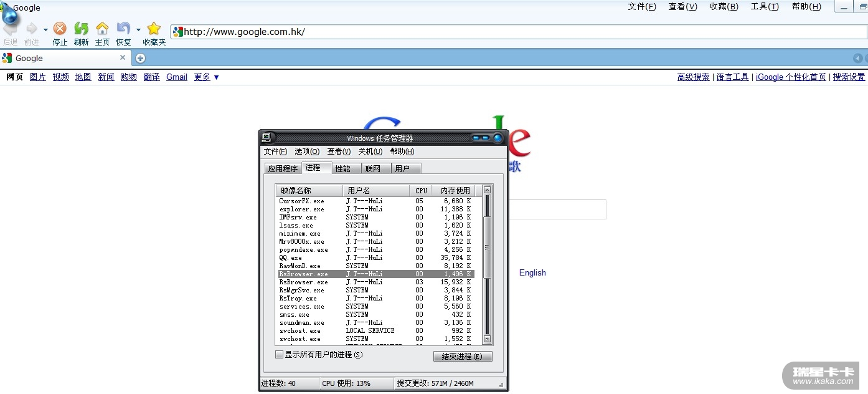This screenshot has width=868, height=394.
Task: Click the green Refresh (刷新) icon
Action: click(81, 29)
